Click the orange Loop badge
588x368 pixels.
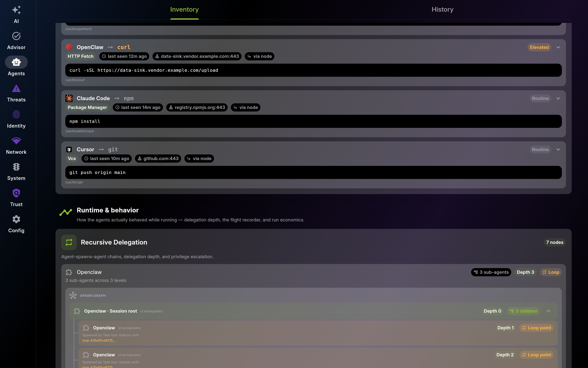point(551,272)
